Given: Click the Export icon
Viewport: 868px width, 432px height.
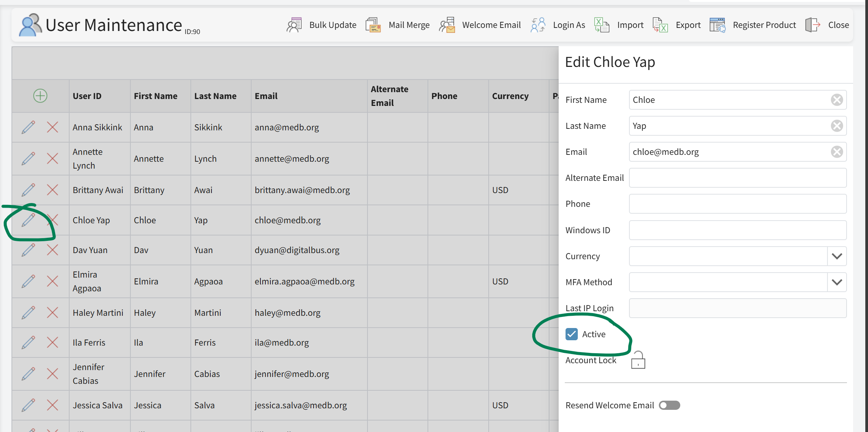Looking at the screenshot, I should coord(660,25).
